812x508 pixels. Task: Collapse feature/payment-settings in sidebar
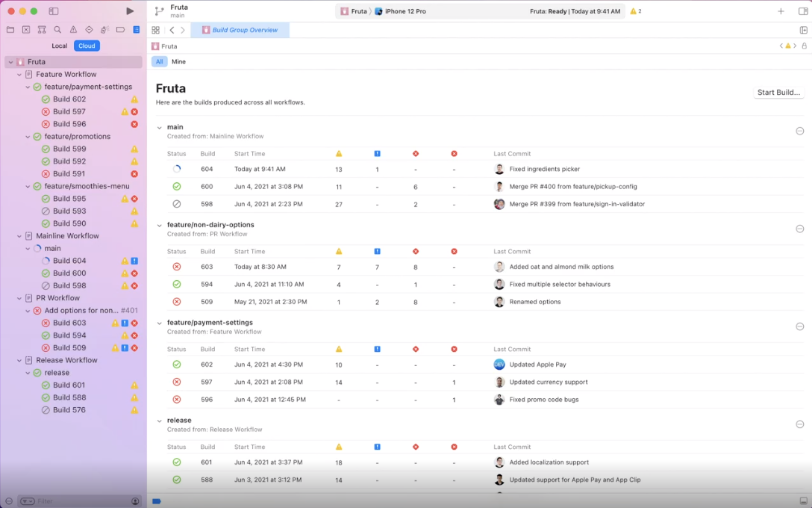click(x=28, y=87)
